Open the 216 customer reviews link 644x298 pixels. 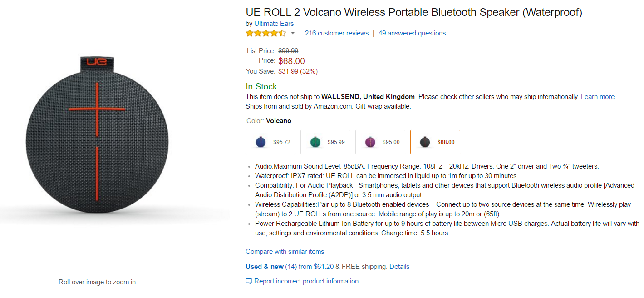336,33
